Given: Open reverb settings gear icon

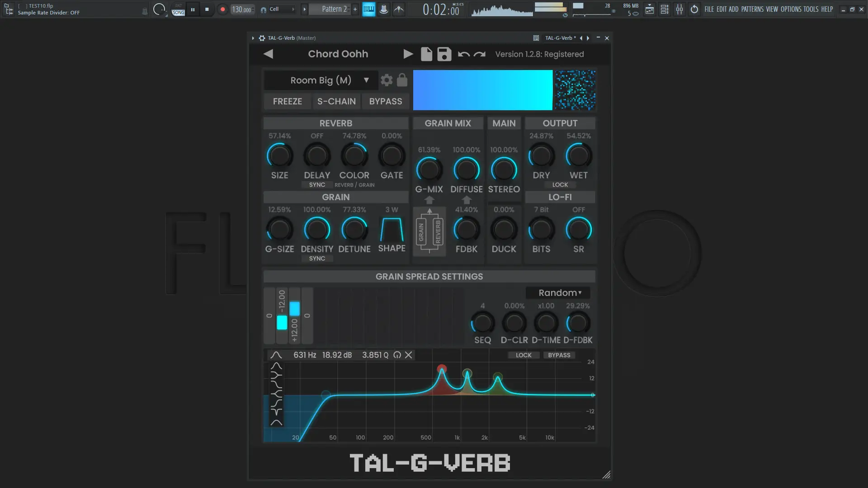Looking at the screenshot, I should coord(387,80).
